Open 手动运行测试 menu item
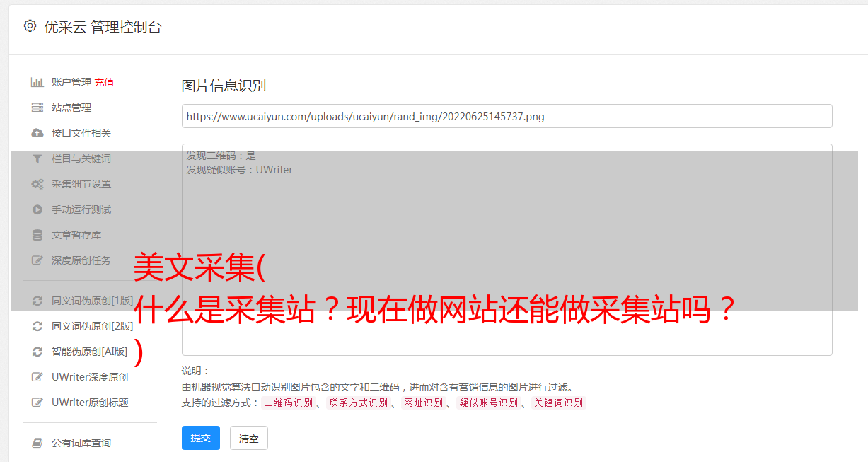Viewport: 868px width, 462px height. point(81,209)
